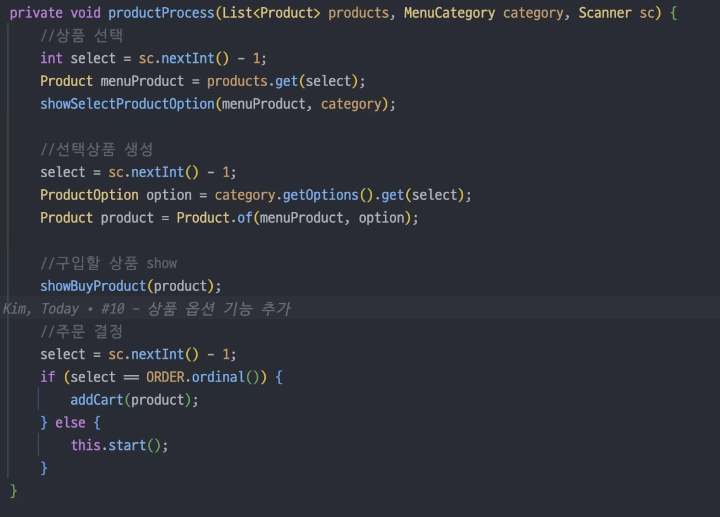720x517 pixels.
Task: Click the List<Product> parameter type
Action: (x=271, y=13)
